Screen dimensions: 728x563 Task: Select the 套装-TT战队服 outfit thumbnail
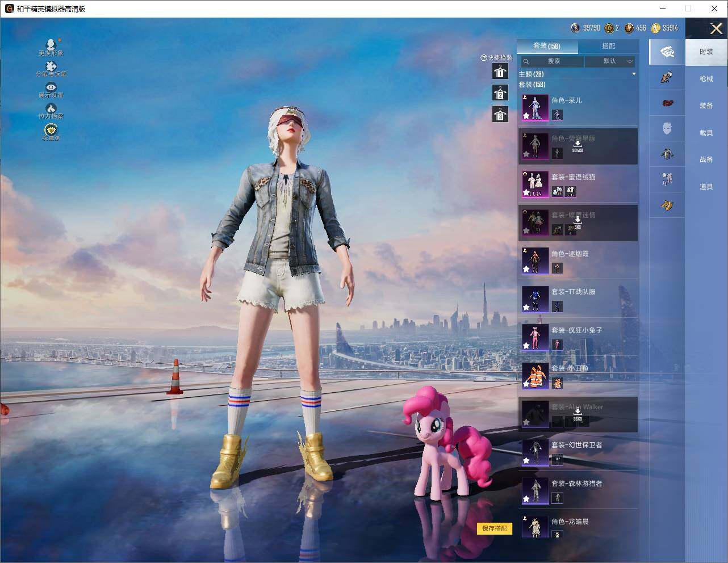[x=535, y=299]
